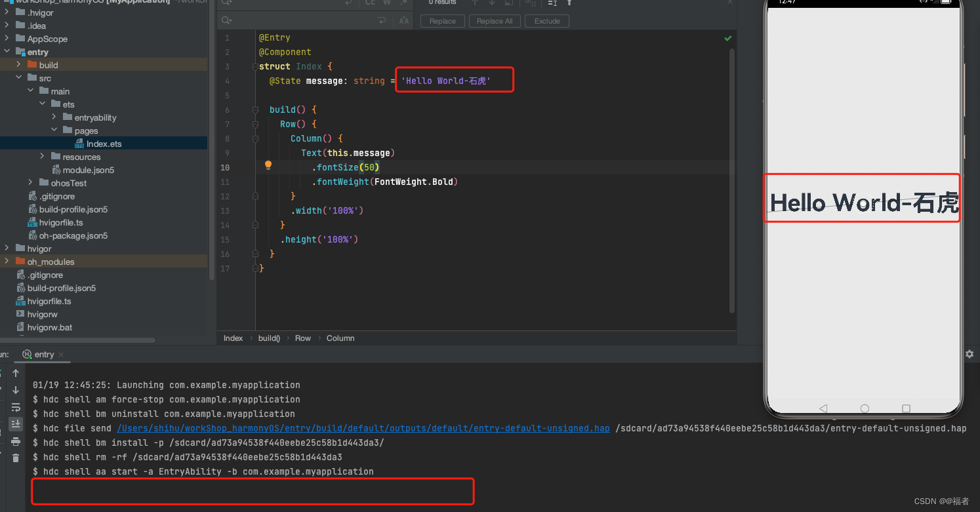980x512 pixels.
Task: Click the .fontSize(50) code line
Action: [x=346, y=167]
